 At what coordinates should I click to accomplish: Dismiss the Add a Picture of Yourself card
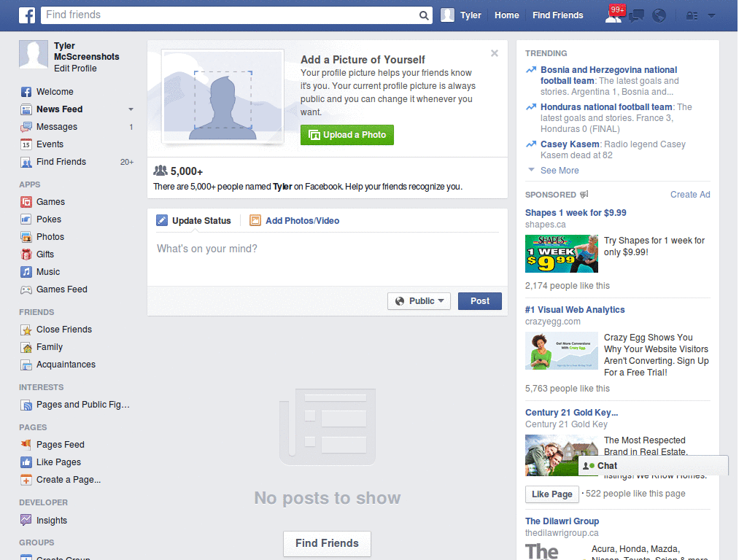[495, 53]
